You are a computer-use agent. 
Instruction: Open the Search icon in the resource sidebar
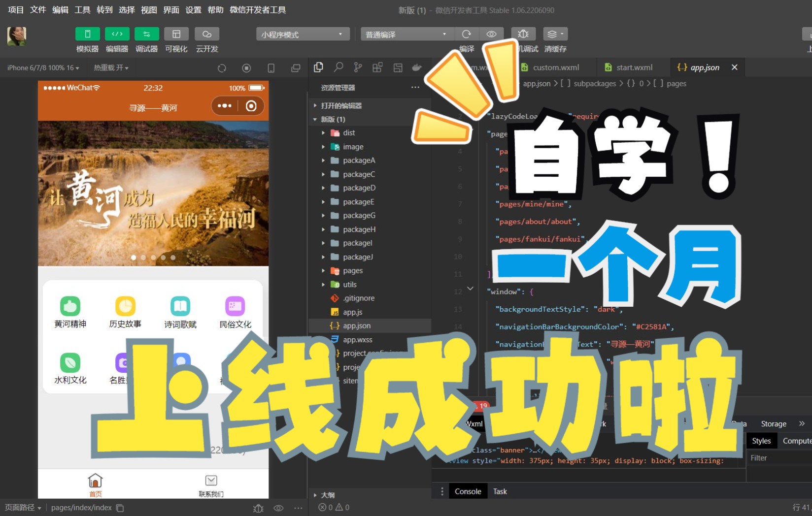338,67
